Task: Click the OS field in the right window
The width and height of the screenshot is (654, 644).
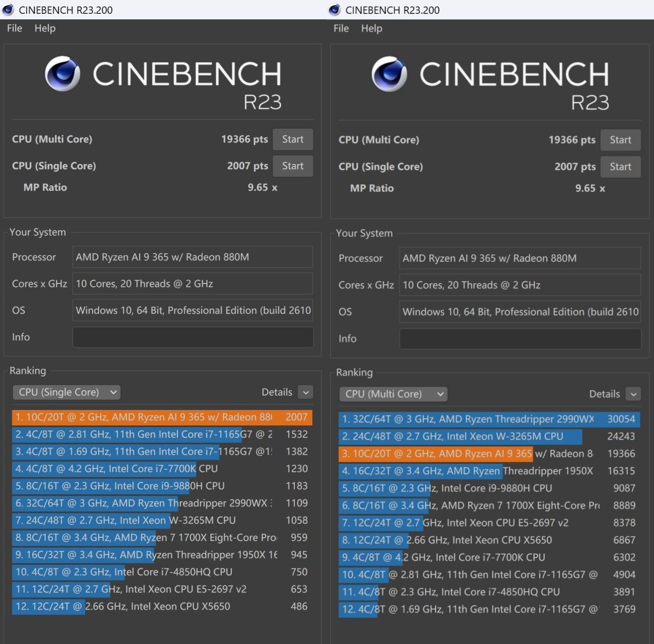Action: [x=520, y=312]
